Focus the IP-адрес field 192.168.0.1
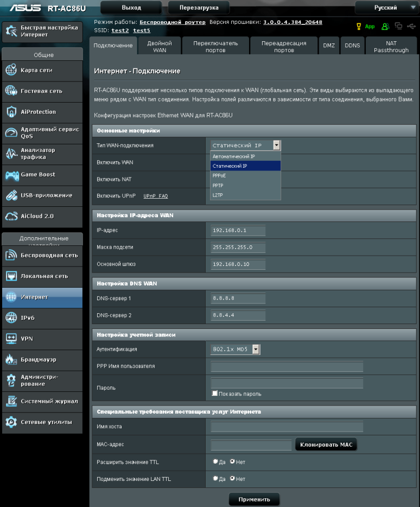This screenshot has height=507, width=420. (238, 231)
